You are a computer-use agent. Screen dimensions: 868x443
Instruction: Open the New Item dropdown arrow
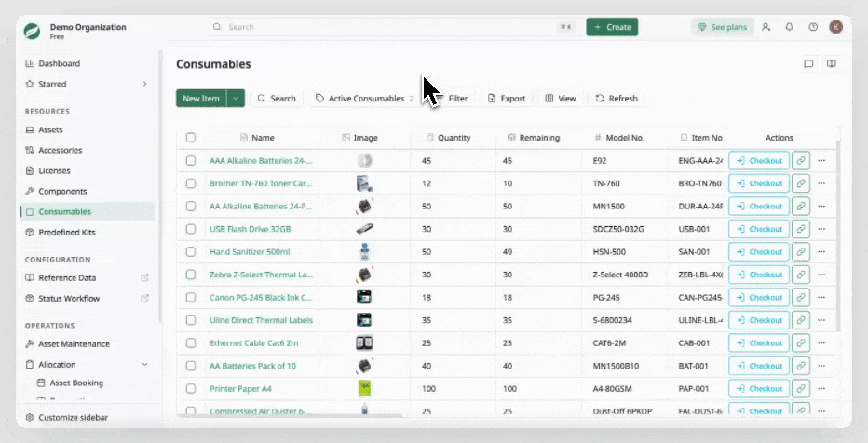[236, 99]
